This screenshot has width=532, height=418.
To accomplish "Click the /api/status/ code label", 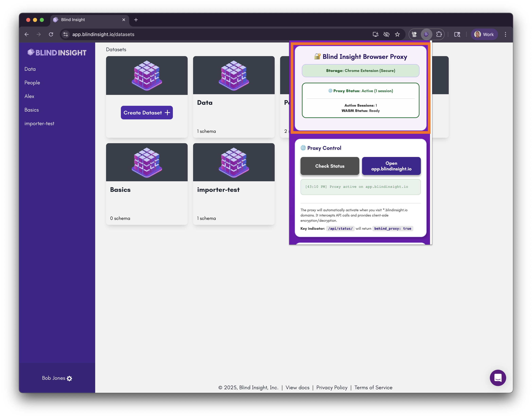I will coord(340,229).
